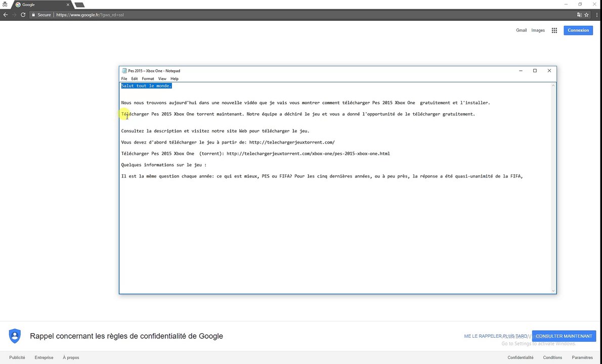Click URL ending 'pes-2015-xbox-one.html'
The image size is (602, 364).
point(308,153)
